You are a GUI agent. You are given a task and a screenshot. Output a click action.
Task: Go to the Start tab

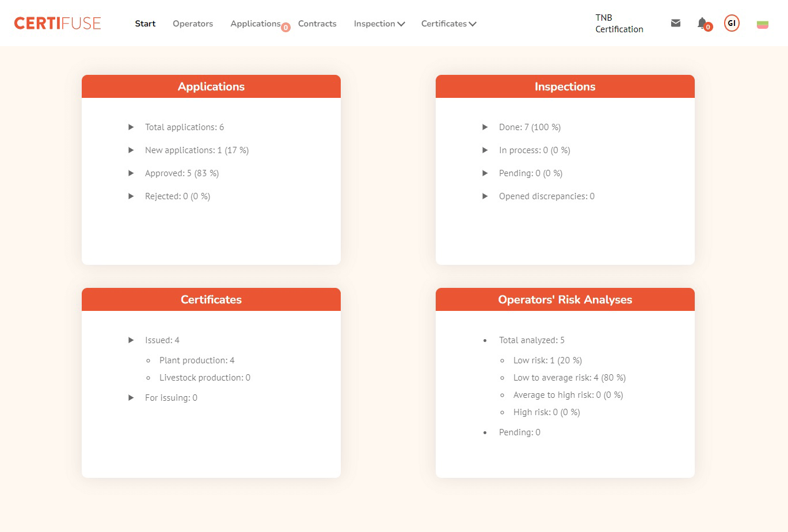click(145, 24)
